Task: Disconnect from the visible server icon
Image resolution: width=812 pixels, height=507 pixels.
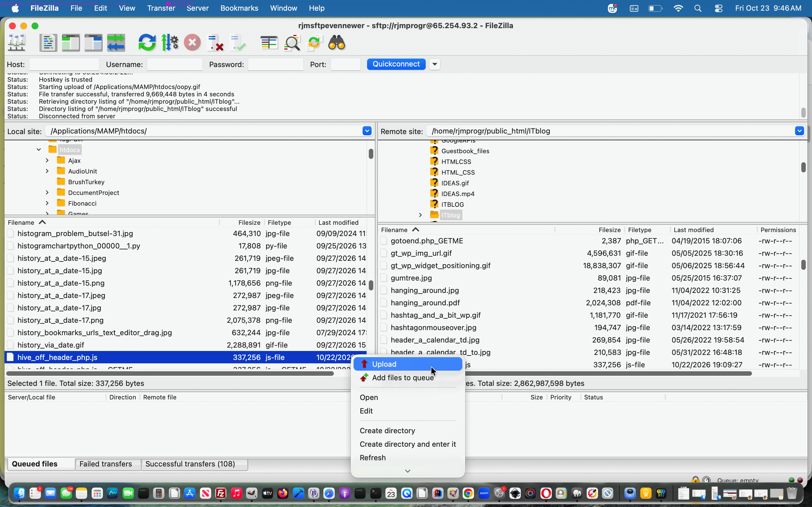Action: click(215, 43)
